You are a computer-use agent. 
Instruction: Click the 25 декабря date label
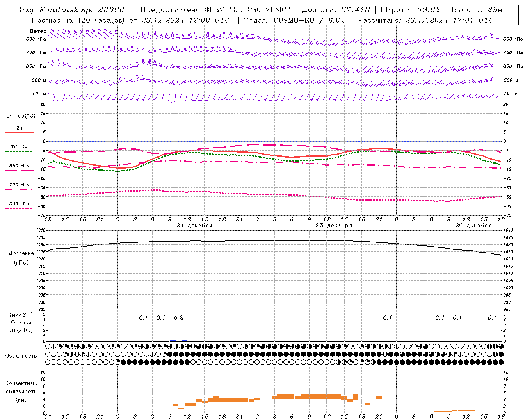click(333, 226)
